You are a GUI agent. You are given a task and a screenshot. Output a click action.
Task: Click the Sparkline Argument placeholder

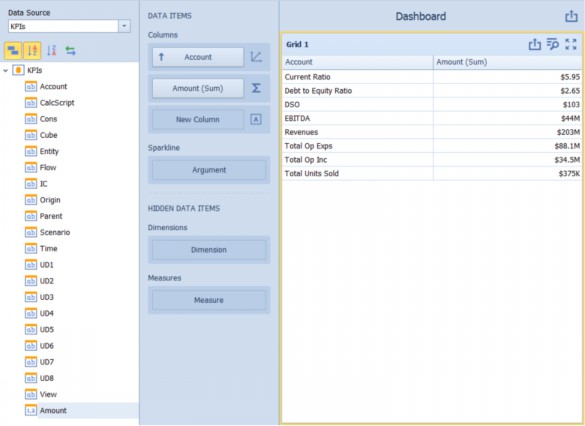click(x=209, y=170)
